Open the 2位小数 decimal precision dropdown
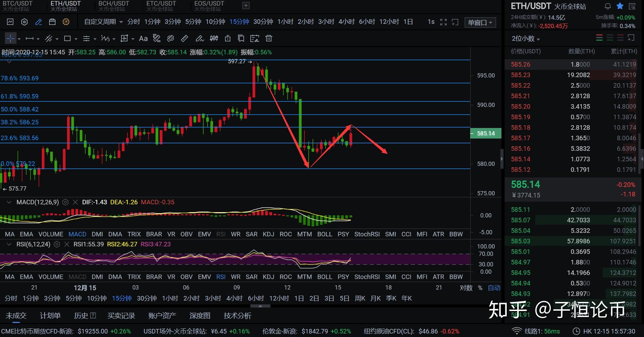The height and width of the screenshot is (337, 644). click(526, 39)
